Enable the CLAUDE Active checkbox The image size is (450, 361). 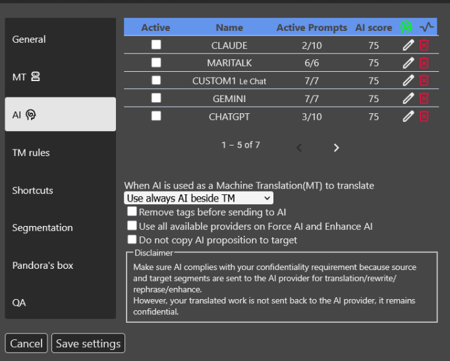(x=156, y=45)
